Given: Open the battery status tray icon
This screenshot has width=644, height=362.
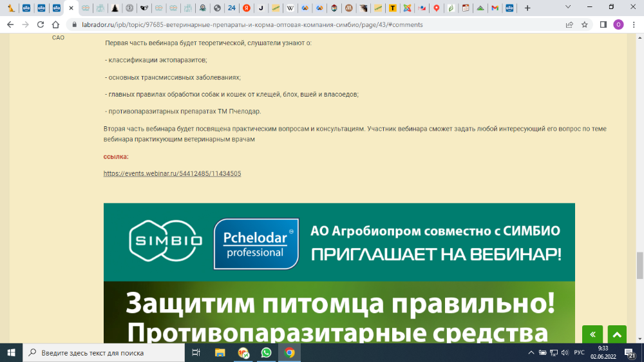Looking at the screenshot, I should pyautogui.click(x=542, y=352).
